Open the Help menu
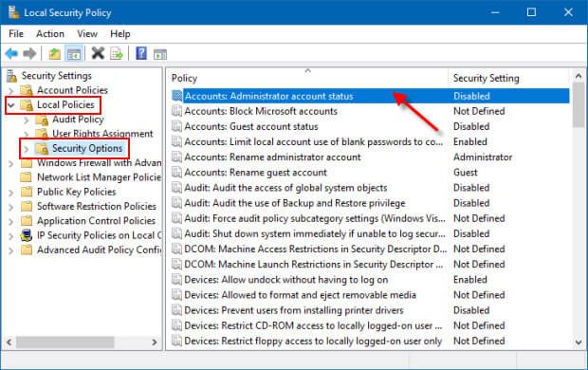Viewport: 588px width, 370px height. pyautogui.click(x=120, y=34)
